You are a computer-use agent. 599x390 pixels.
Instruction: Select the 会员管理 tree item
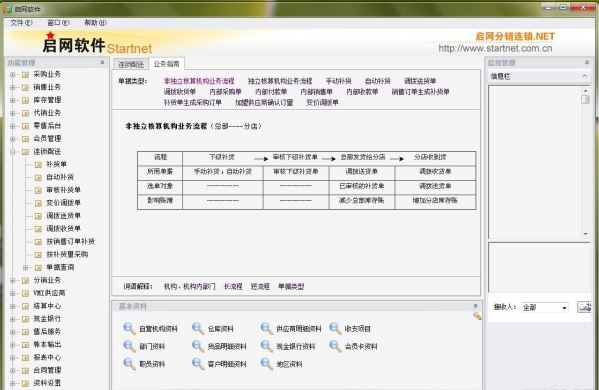pyautogui.click(x=47, y=139)
